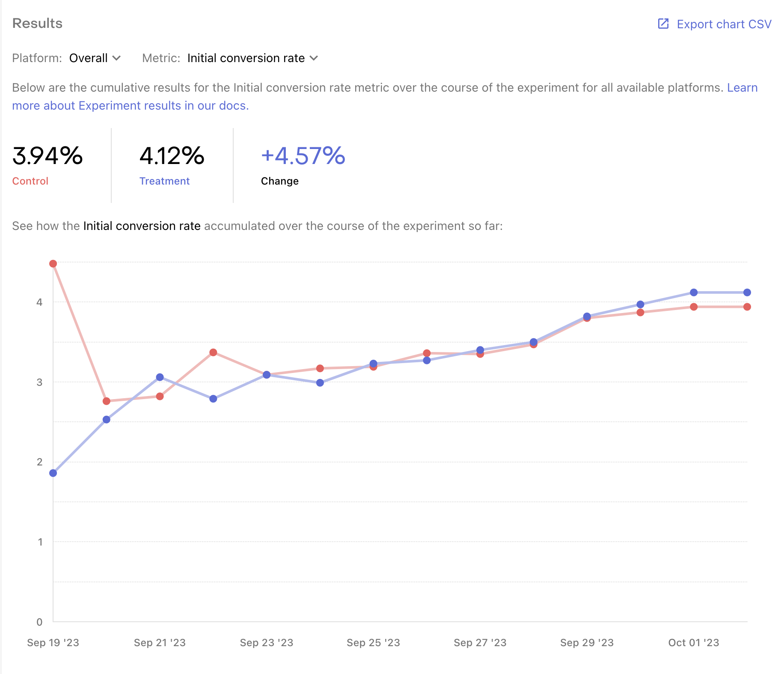Click the blue Treatment point on Oct 01

pyautogui.click(x=694, y=292)
